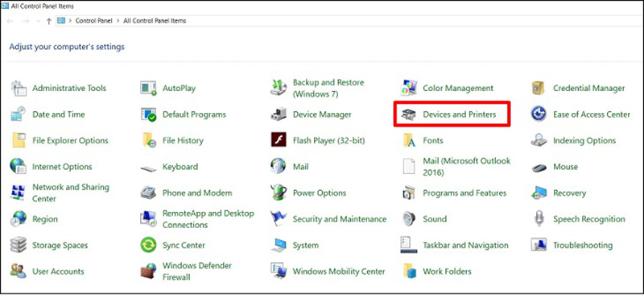This screenshot has width=644, height=295.
Task: Click the Color Management icon
Action: click(x=409, y=88)
